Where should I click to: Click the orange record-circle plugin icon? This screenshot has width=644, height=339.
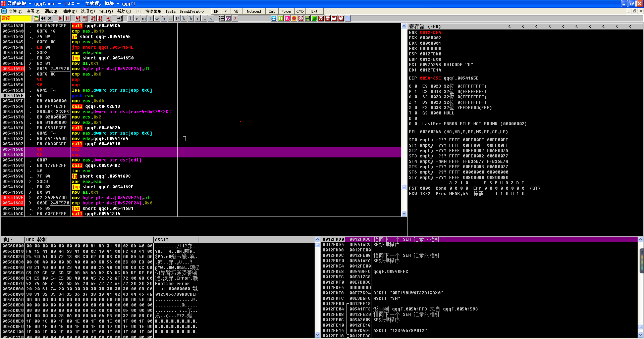coord(294,18)
